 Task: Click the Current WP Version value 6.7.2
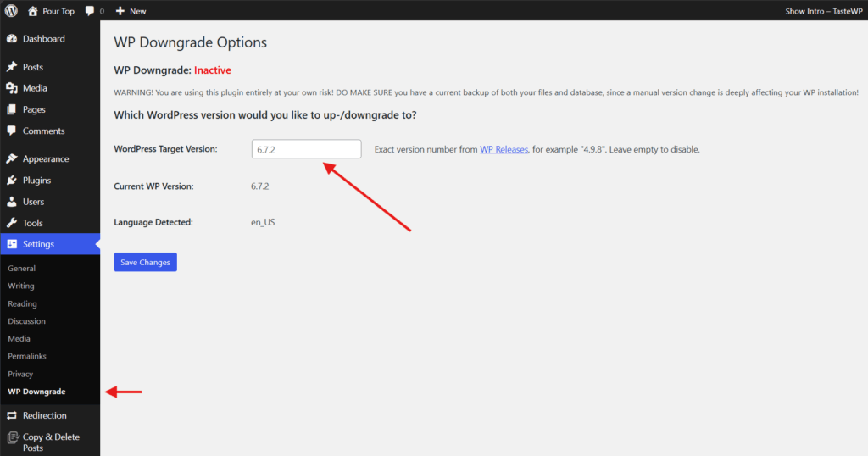(259, 186)
